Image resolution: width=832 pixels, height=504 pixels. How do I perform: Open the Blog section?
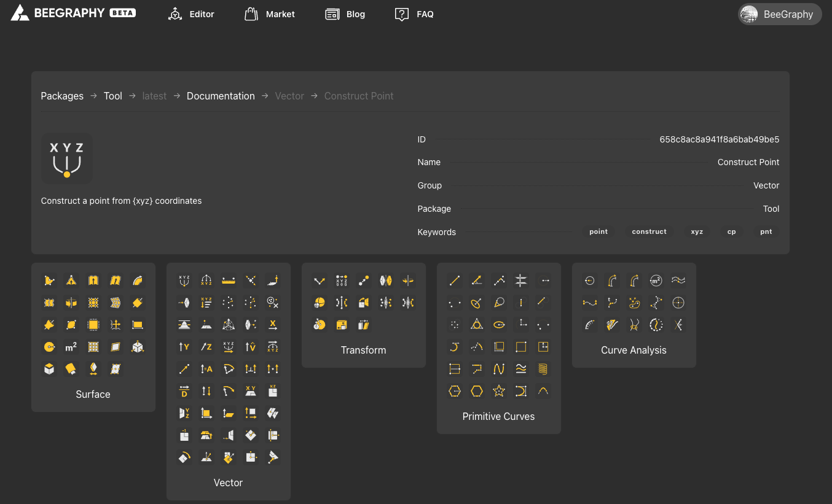[345, 14]
